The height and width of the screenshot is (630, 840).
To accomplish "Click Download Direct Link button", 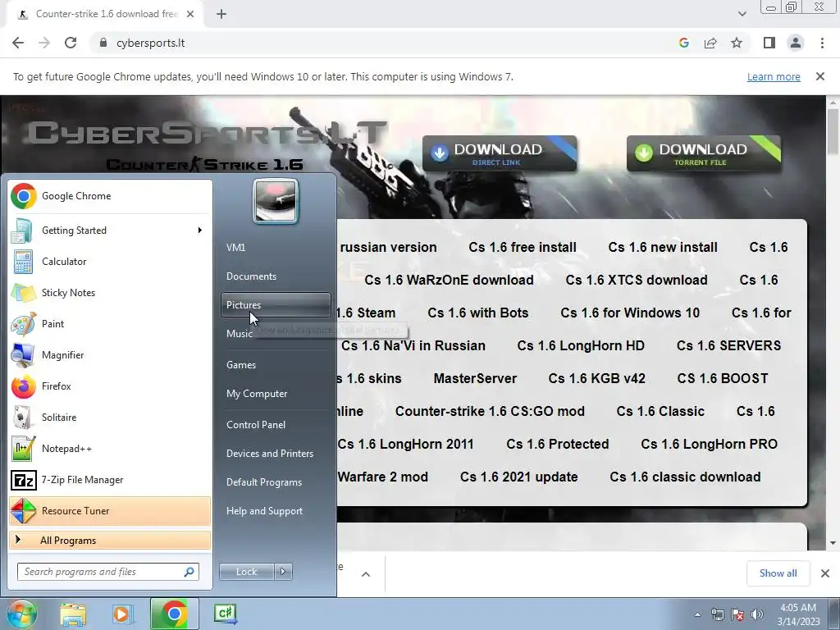I will [x=500, y=153].
